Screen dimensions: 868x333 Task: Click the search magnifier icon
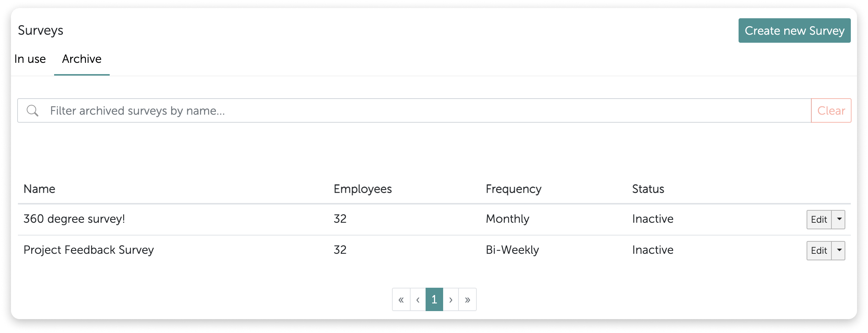click(x=33, y=111)
